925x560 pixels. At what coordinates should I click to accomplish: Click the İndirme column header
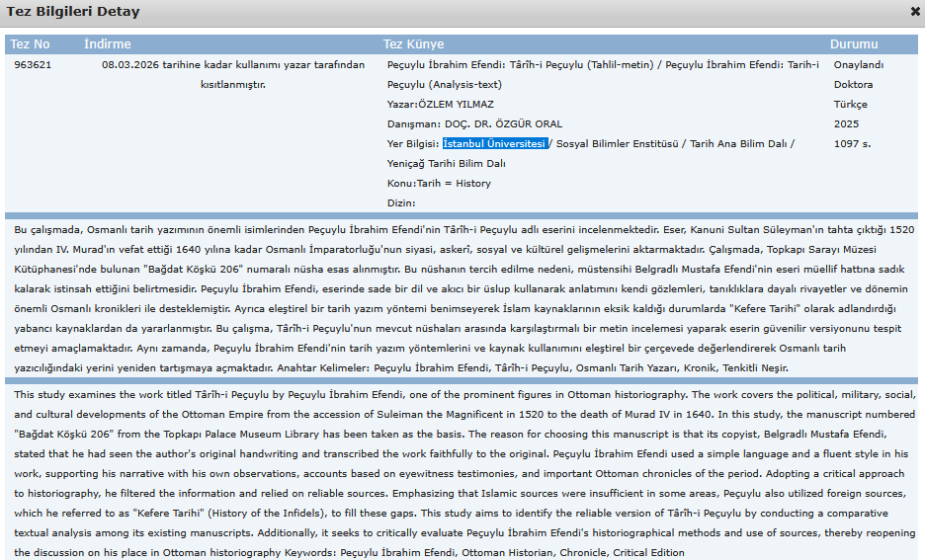coord(108,44)
